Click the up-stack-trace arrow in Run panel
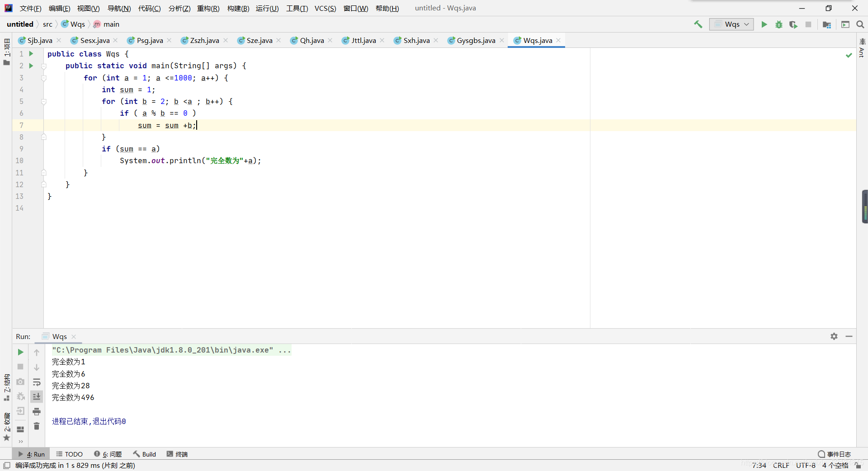 click(x=37, y=352)
